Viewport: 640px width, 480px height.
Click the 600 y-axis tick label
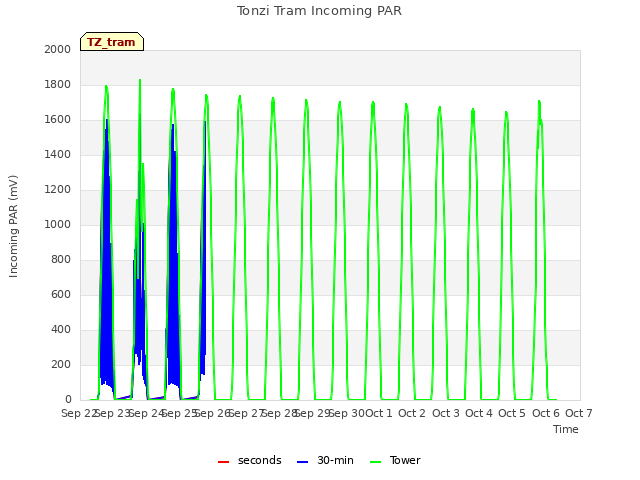pyautogui.click(x=61, y=294)
